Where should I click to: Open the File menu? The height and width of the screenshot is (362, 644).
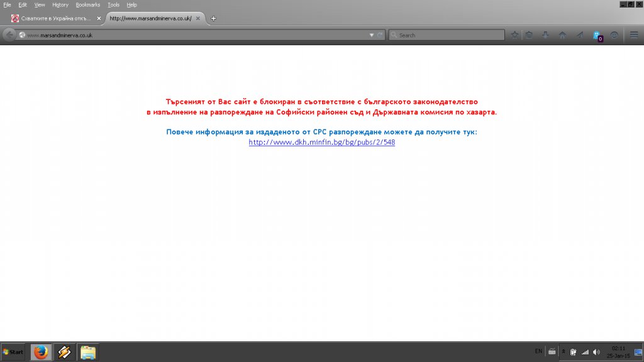pyautogui.click(x=7, y=5)
